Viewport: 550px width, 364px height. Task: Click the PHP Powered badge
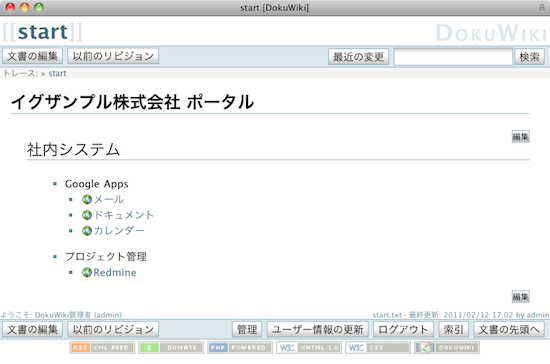click(240, 348)
